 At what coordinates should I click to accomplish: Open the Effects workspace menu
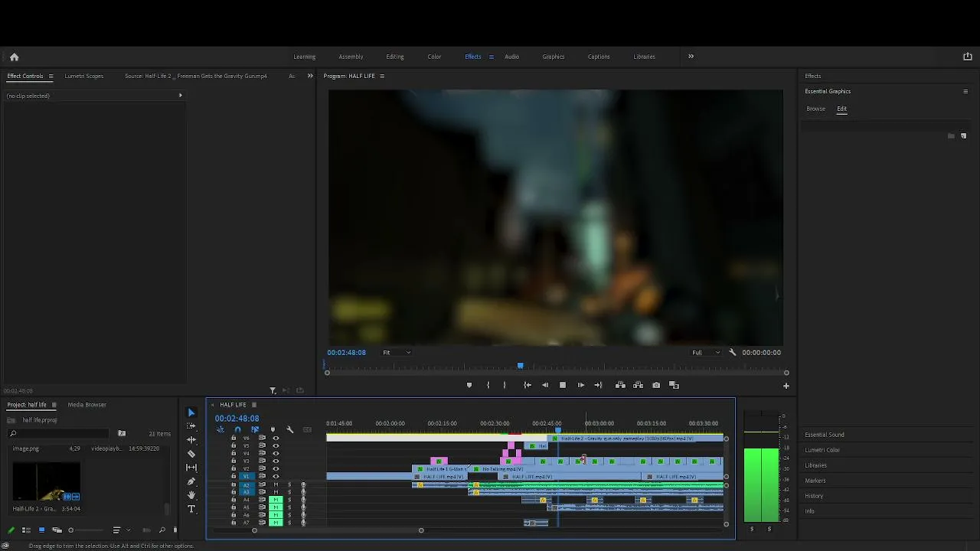[492, 57]
